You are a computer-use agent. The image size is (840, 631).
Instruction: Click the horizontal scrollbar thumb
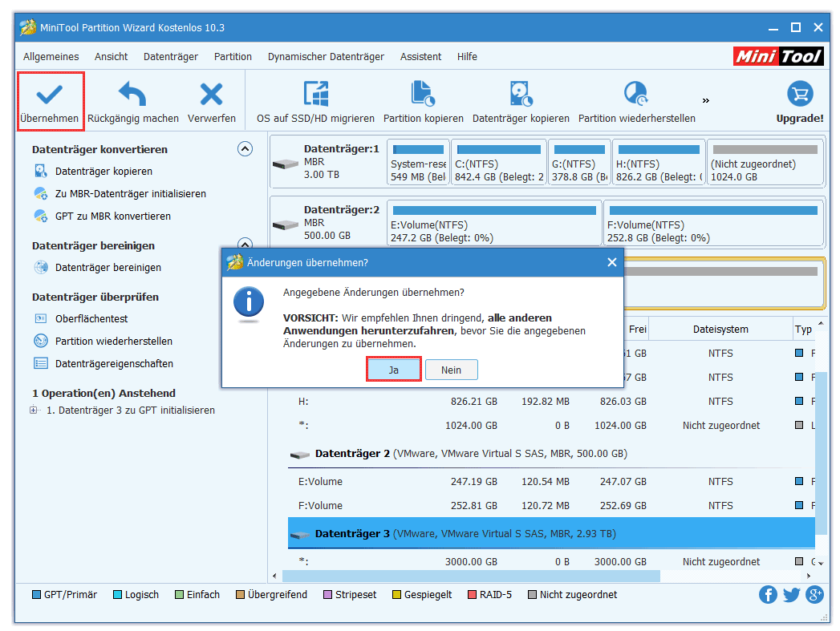(471, 576)
